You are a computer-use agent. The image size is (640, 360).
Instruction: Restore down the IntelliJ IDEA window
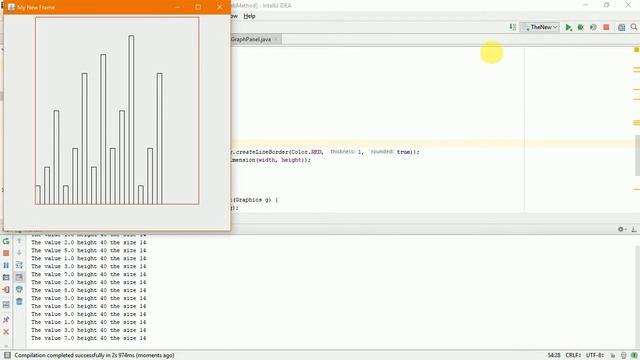[607, 5]
